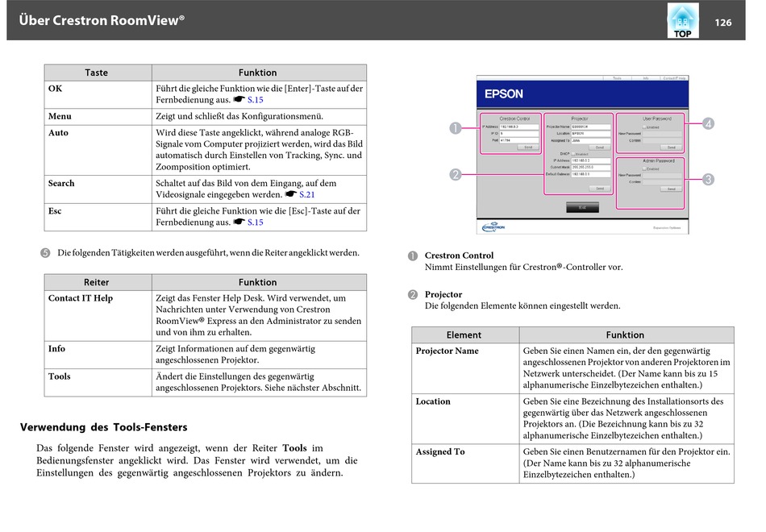Click the 'Esc' cell in Taste table

tap(98, 217)
